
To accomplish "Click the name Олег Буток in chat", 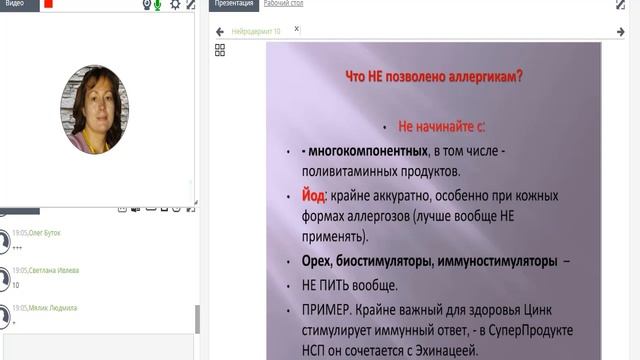I will (x=44, y=233).
